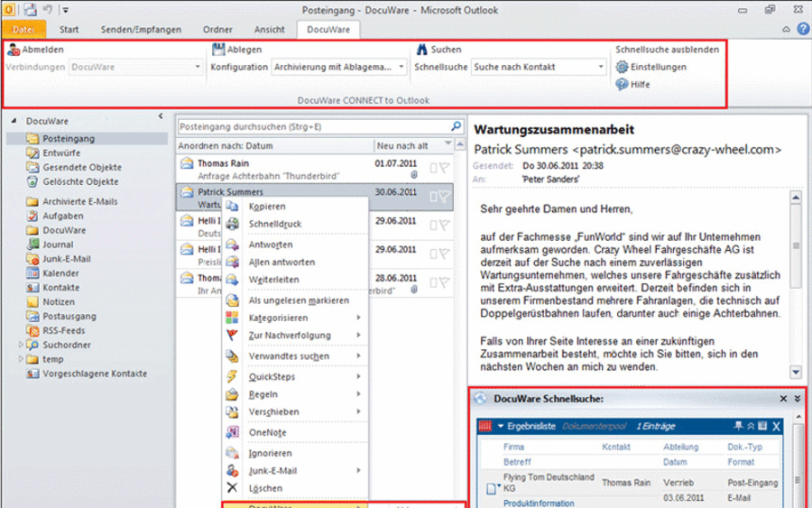Open the 'Neu nach alt' sort dropdown arrow
The image size is (812, 508).
pyautogui.click(x=448, y=144)
